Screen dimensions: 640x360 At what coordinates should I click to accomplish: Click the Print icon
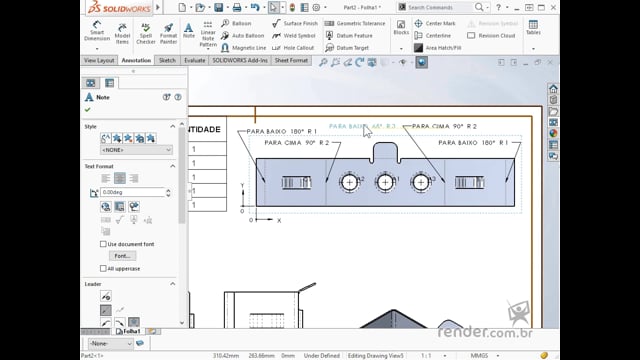click(237, 7)
